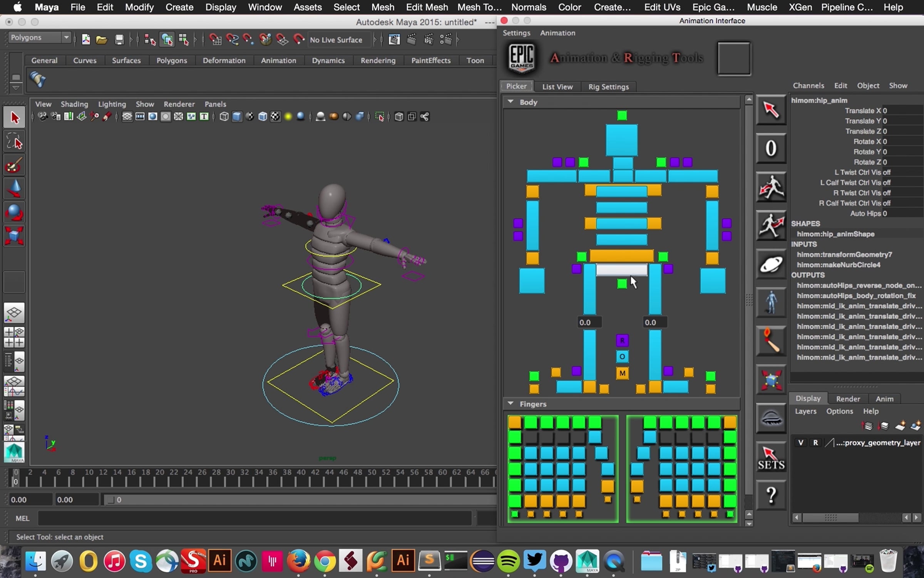
Task: Click the orange M button in the picker
Action: point(622,373)
